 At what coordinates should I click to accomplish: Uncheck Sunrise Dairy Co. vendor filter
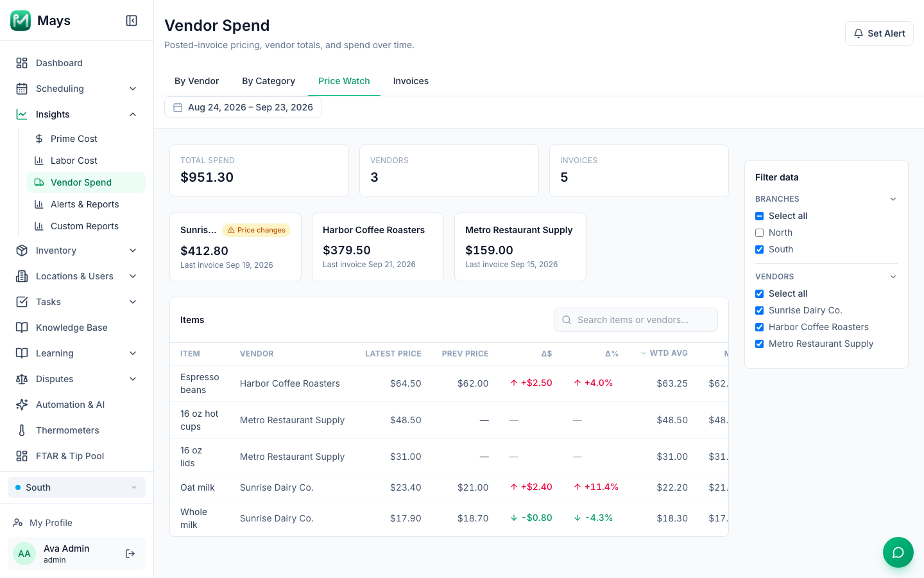(x=760, y=310)
